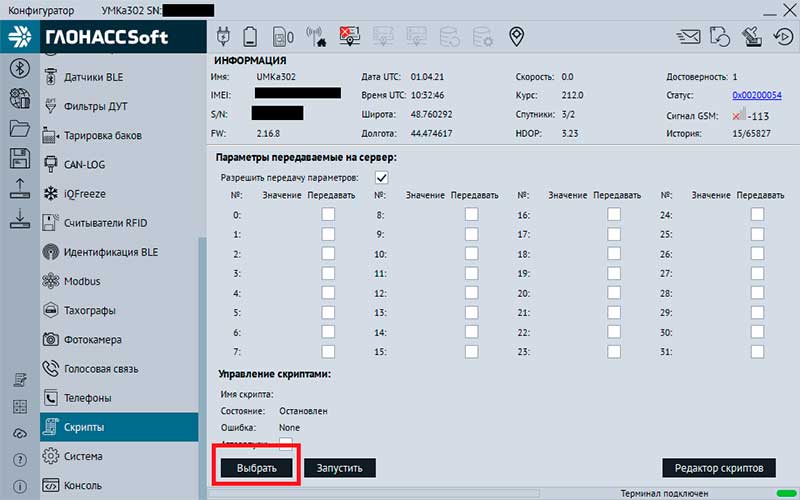The width and height of the screenshot is (800, 500).
Task: Click the download arrow icon in left strip
Action: pos(20,218)
